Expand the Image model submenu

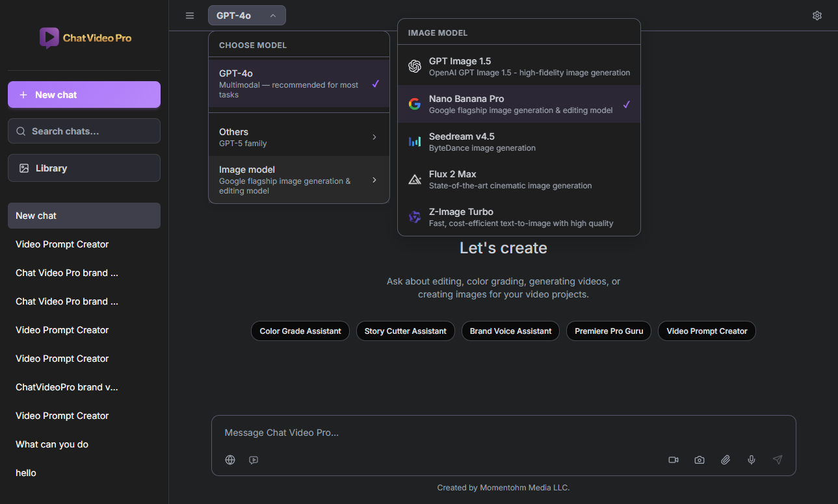pos(298,180)
